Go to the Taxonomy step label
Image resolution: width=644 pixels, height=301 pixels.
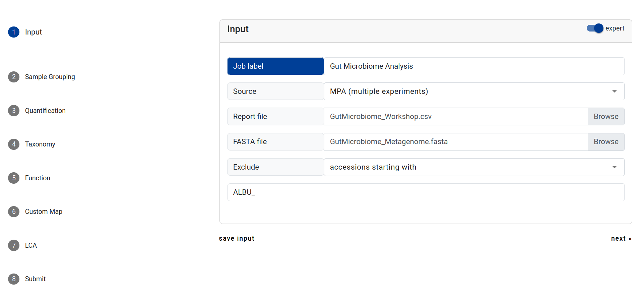point(40,144)
